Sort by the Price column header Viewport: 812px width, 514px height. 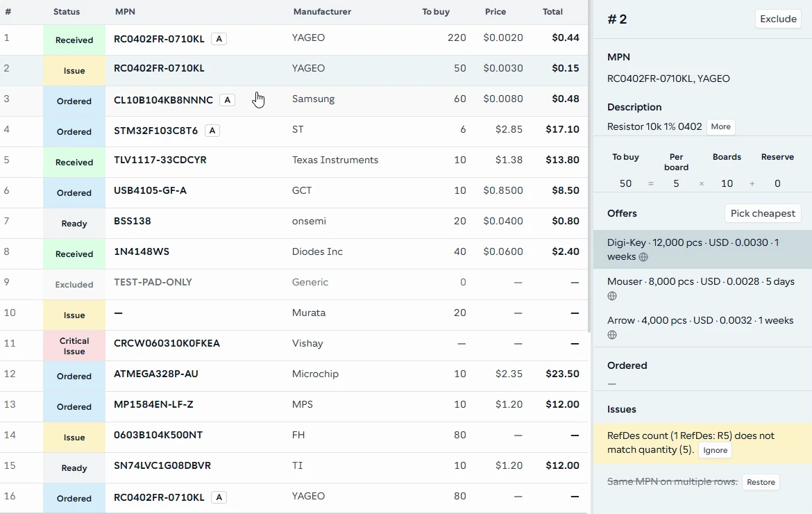[x=495, y=11]
